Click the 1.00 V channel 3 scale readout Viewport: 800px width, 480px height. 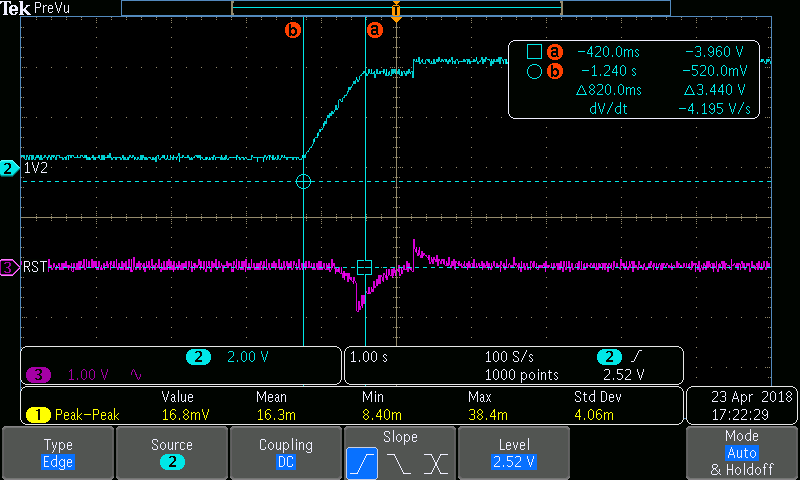pyautogui.click(x=88, y=375)
